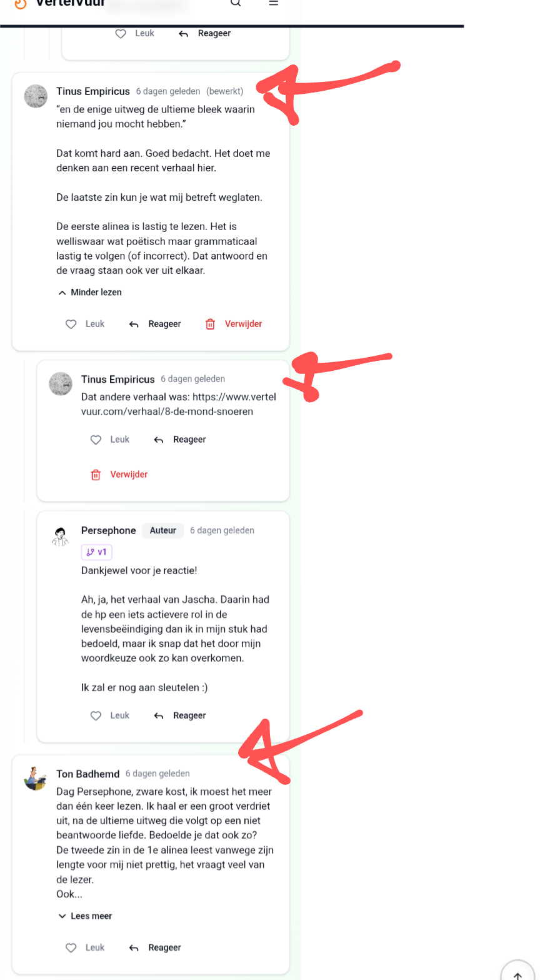Collapse the comment with Minder lezen
Screen dimensions: 540x980
(90, 292)
